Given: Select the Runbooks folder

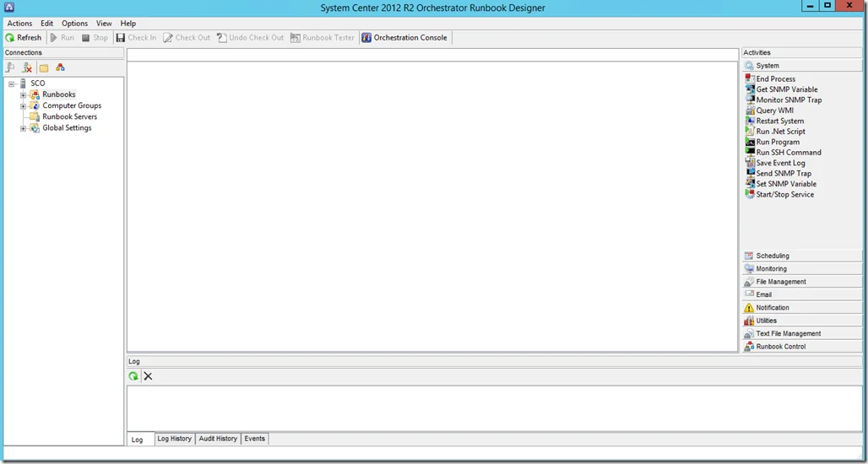Looking at the screenshot, I should coord(58,94).
